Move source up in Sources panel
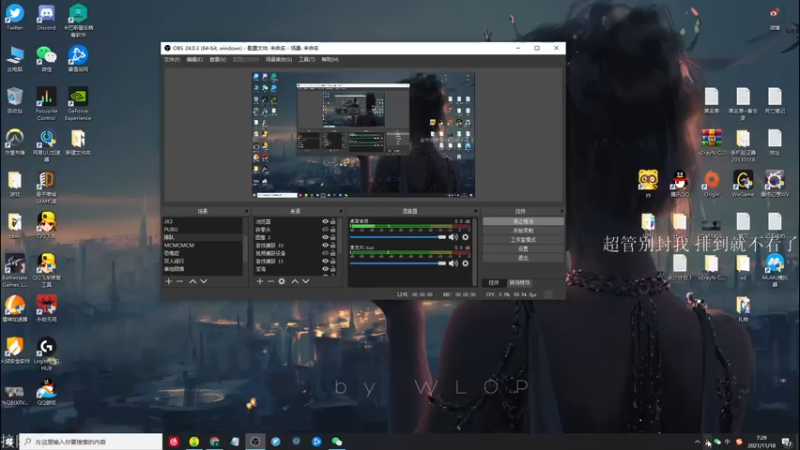The width and height of the screenshot is (800, 450). (x=295, y=281)
